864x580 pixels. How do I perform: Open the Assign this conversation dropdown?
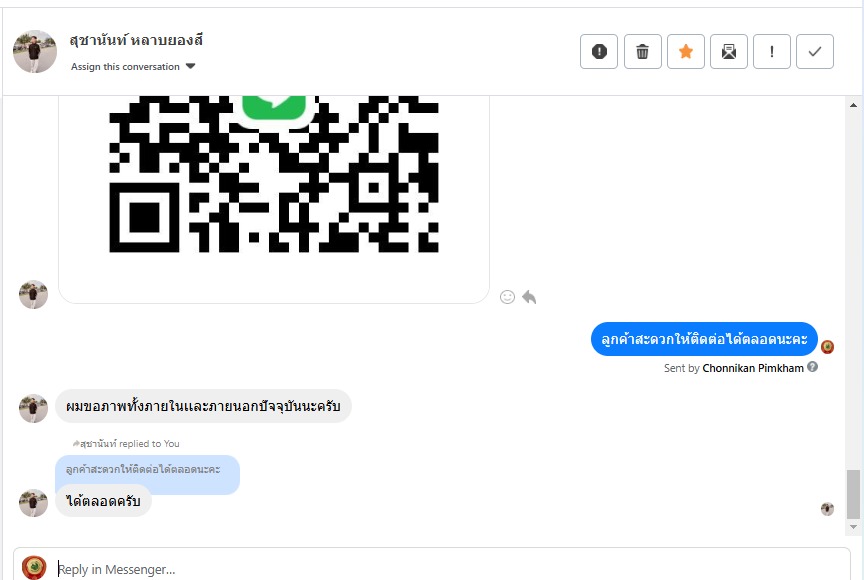tap(133, 67)
